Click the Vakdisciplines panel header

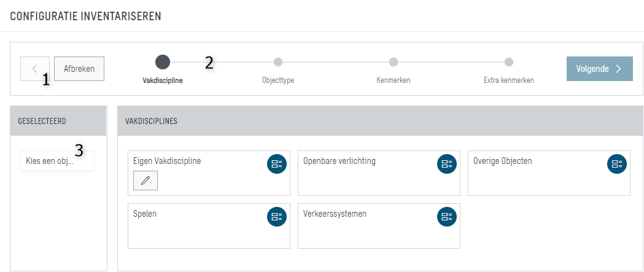click(x=380, y=121)
